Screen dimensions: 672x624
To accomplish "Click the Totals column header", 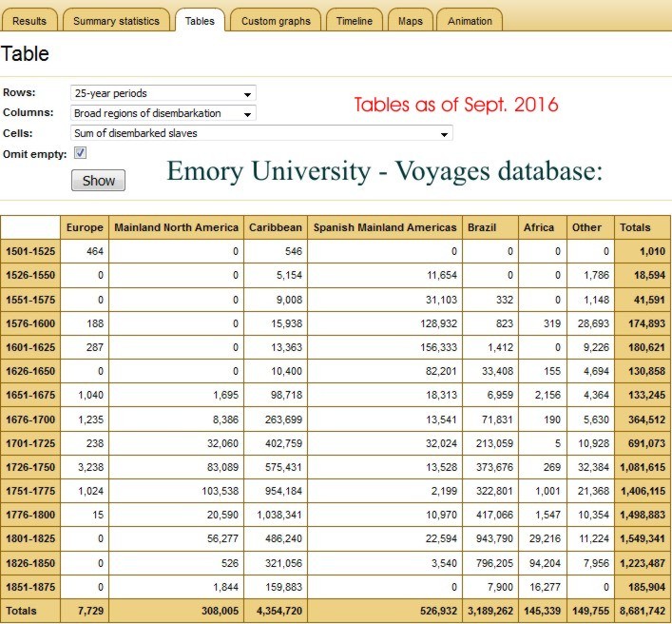I will 635,227.
